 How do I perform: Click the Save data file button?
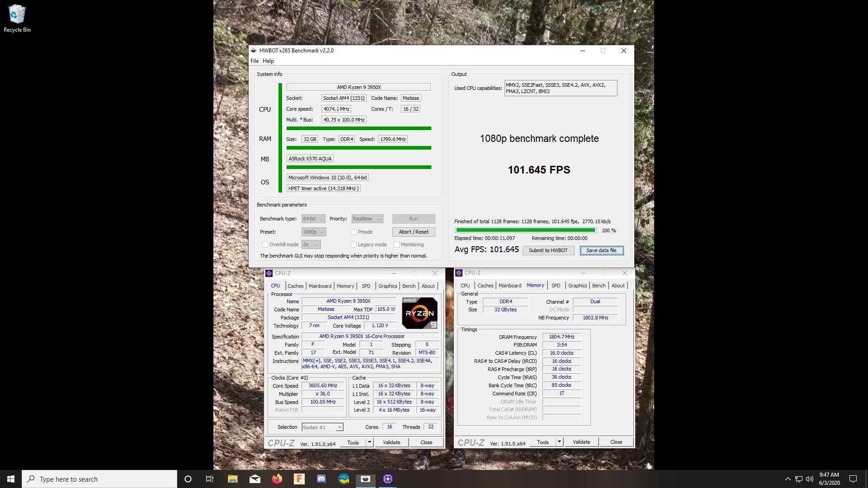(x=602, y=250)
